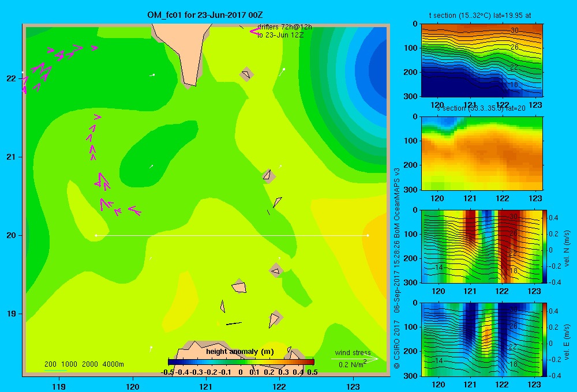Click latitude label 21 on the main map axis
Image resolution: width=577 pixels, height=392 pixels.
(x=11, y=157)
